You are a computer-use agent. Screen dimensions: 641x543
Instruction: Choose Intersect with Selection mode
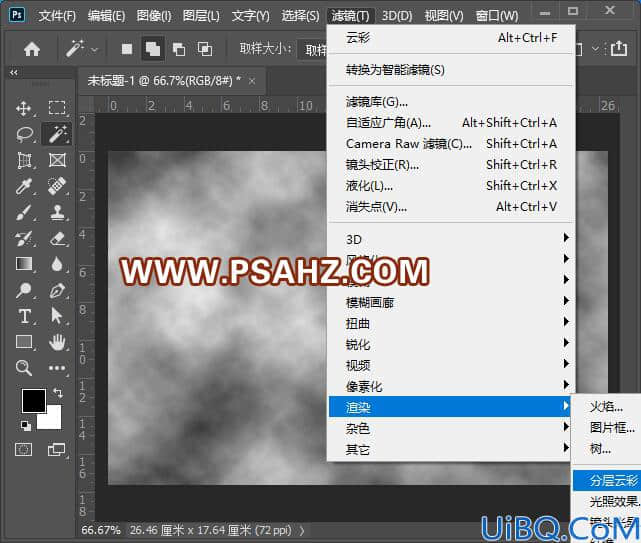pos(205,49)
